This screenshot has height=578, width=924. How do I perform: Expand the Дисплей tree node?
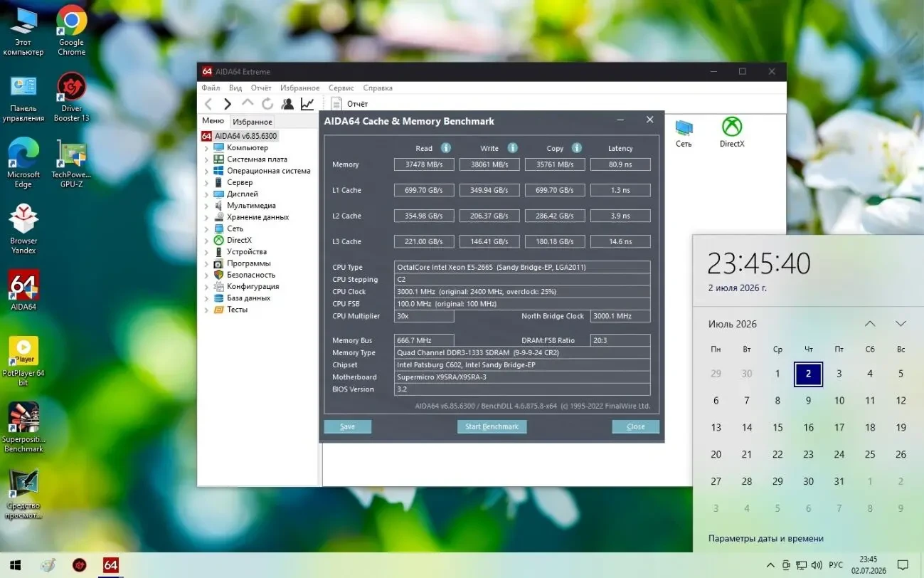pyautogui.click(x=206, y=194)
